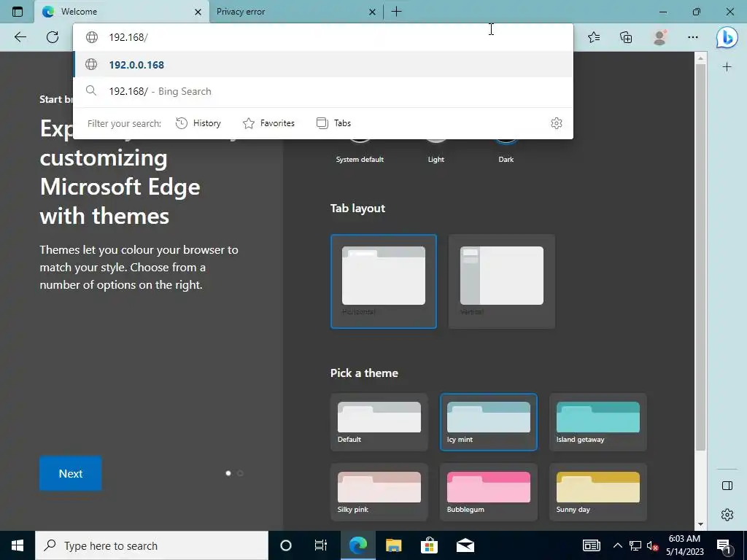Choose the 192.168/ Bing Search suggestion
The image size is (747, 560).
click(323, 91)
